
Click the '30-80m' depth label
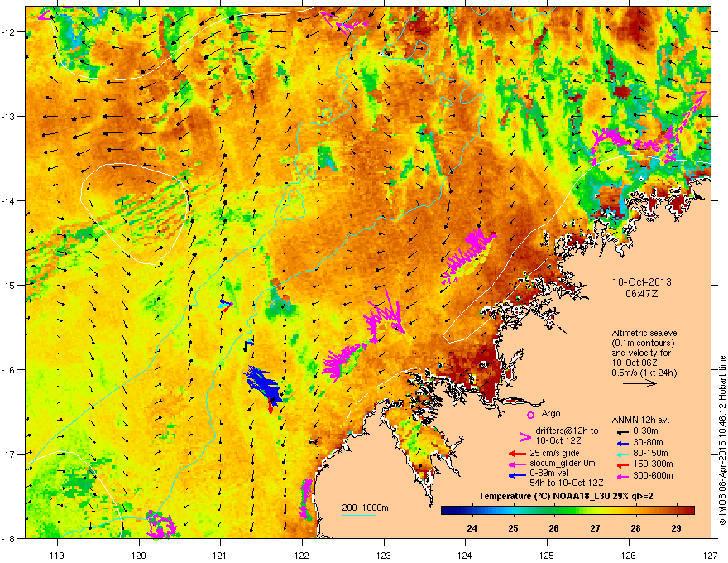click(648, 443)
